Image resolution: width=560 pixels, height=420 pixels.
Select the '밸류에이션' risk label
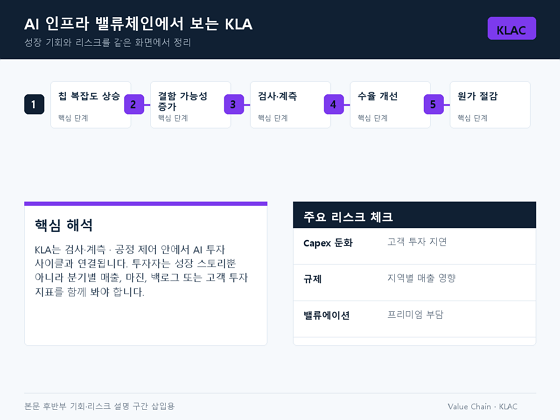pyautogui.click(x=326, y=315)
